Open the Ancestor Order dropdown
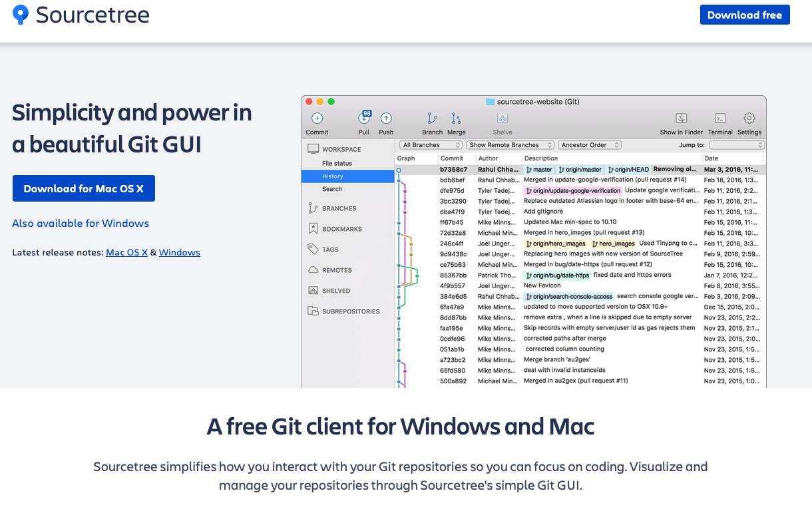Screen dimensions: 812x511 tap(590, 145)
